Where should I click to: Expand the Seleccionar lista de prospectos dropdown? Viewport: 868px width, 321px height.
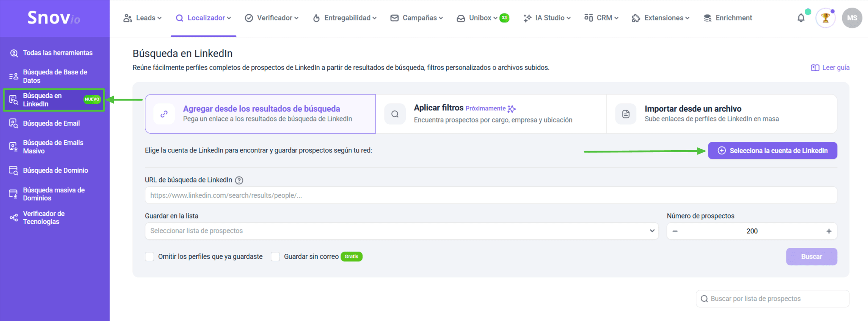(x=401, y=231)
